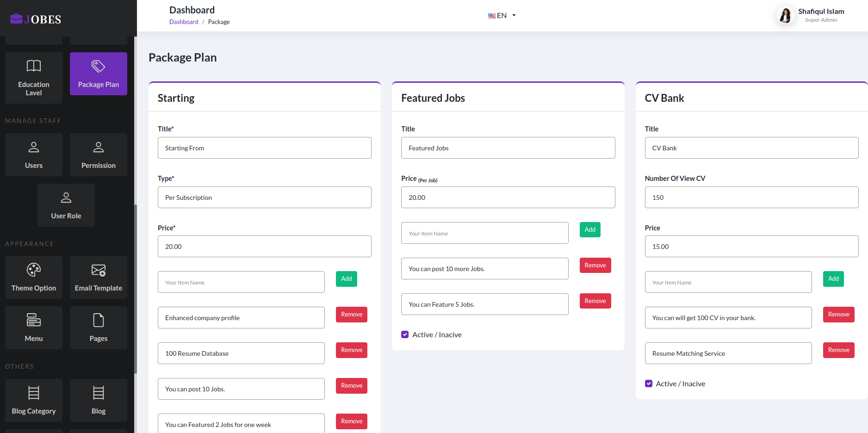Click Add button in CV Bank card

click(x=833, y=279)
